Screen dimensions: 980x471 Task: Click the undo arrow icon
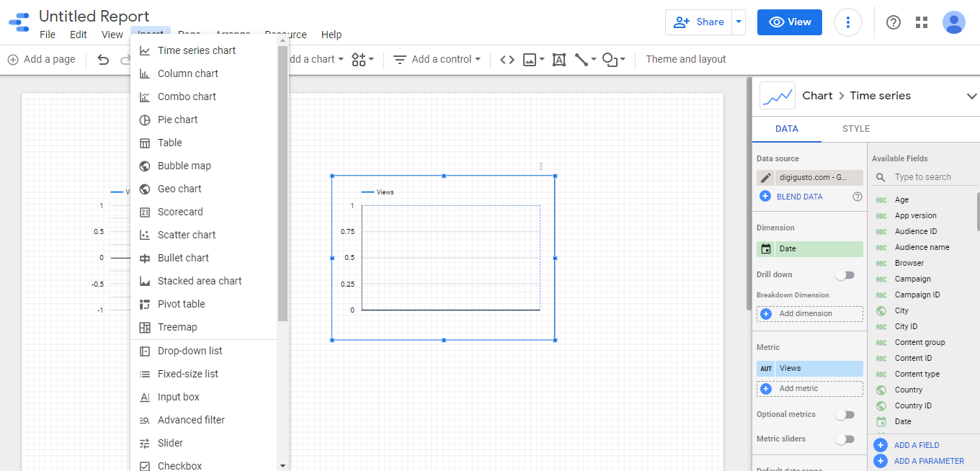[x=103, y=60]
